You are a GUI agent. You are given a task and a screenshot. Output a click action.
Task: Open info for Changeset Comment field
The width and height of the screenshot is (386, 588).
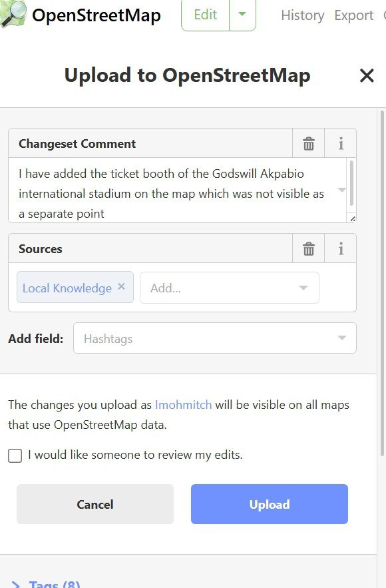pyautogui.click(x=340, y=143)
